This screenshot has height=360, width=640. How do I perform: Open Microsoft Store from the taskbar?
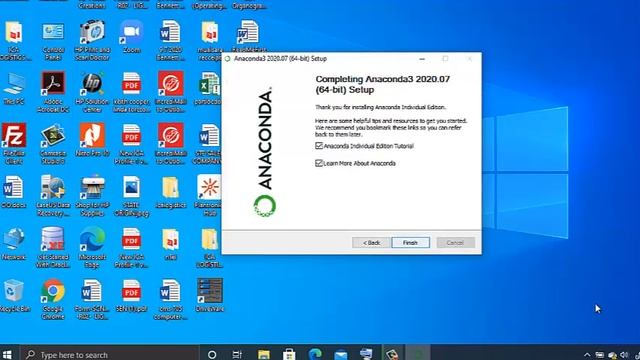[x=289, y=354]
